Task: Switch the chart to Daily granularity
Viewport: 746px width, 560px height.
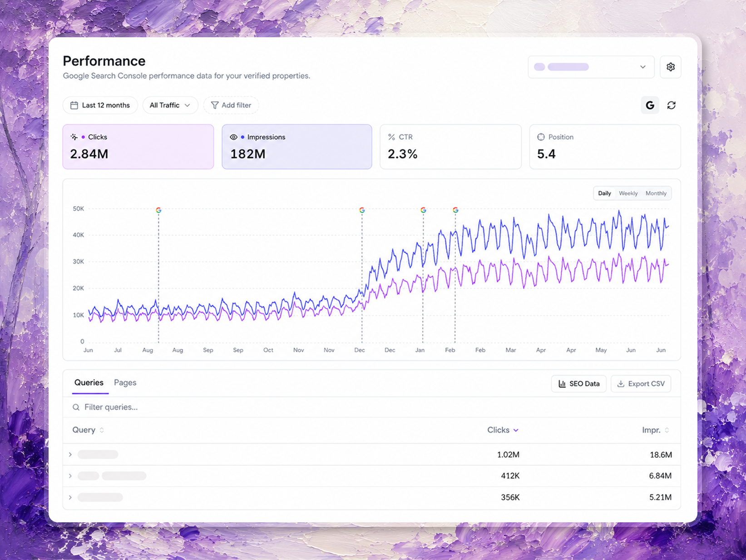Action: 604,193
